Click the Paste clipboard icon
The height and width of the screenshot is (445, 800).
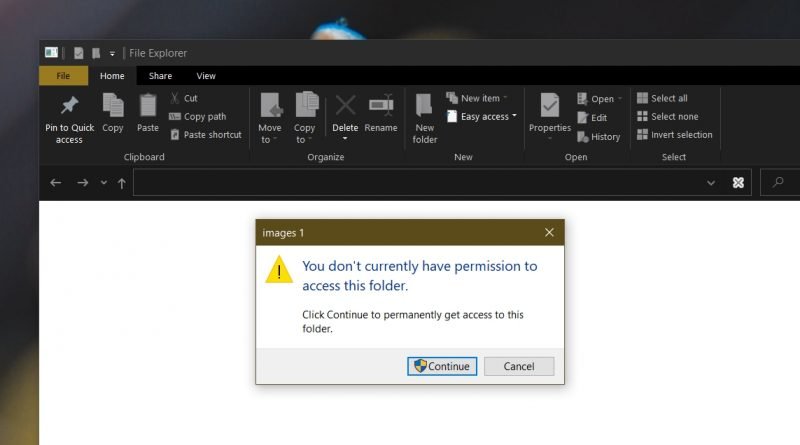[x=148, y=105]
